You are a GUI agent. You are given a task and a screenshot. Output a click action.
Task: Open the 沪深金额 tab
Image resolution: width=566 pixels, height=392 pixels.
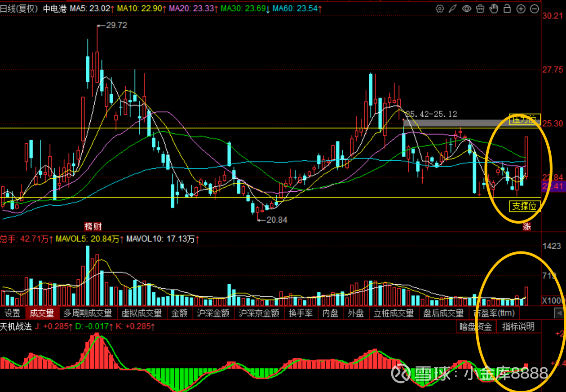pos(213,313)
